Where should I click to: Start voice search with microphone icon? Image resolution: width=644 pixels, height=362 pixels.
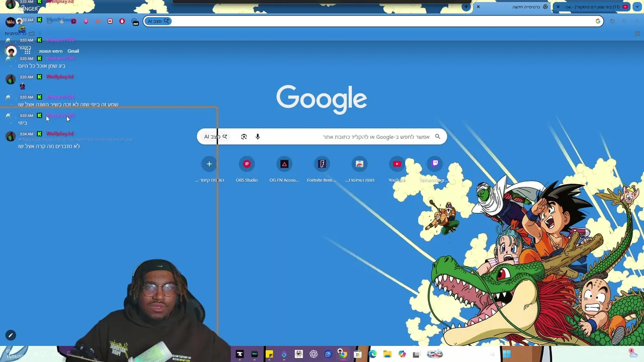258,137
